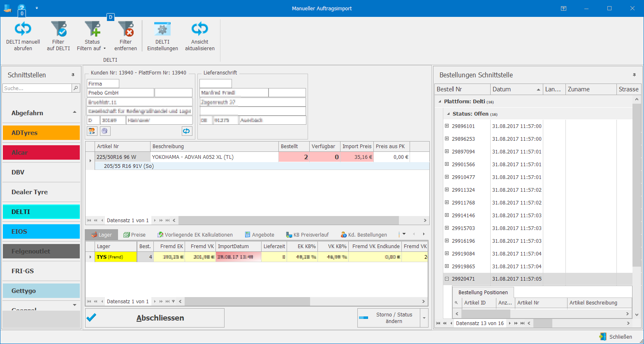
Task: Jump to first record in Bestellungen navigator
Action: (438, 323)
